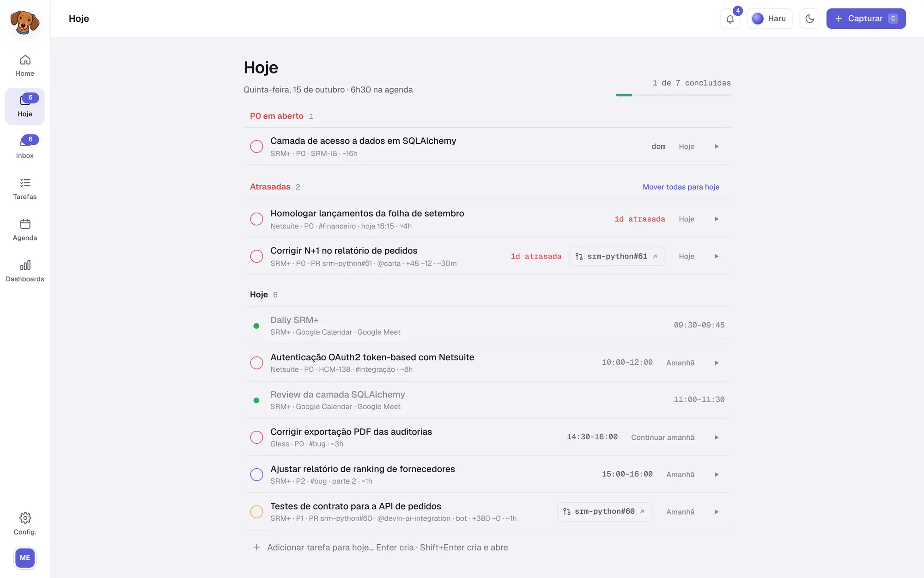Image resolution: width=924 pixels, height=578 pixels.
Task: Click Amanhã on Autenticação OAuth2 row
Action: tap(680, 363)
